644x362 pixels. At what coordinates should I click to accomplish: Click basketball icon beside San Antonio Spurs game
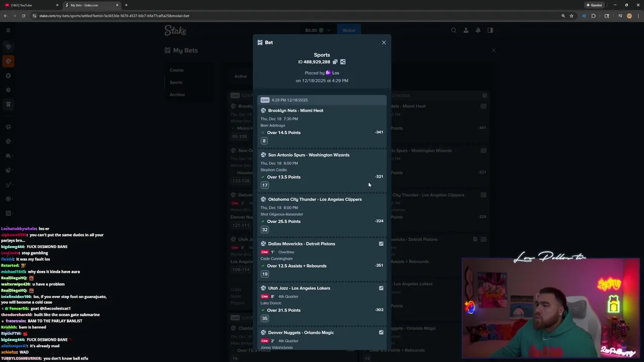(x=263, y=155)
